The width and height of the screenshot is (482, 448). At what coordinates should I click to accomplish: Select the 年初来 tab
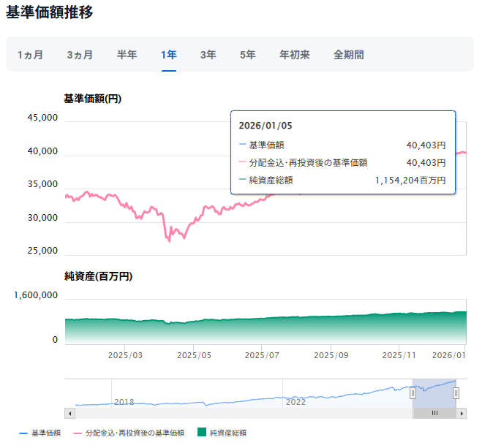pyautogui.click(x=295, y=55)
